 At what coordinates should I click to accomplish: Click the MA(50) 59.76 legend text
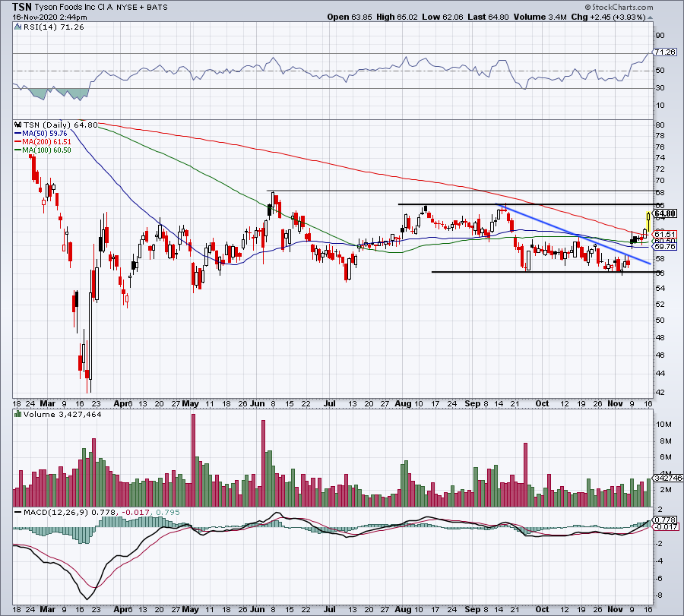click(x=45, y=134)
